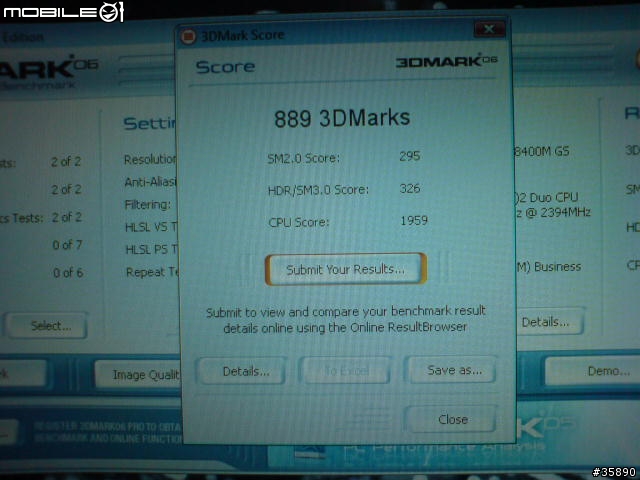Click Select button in main window
Image resolution: width=640 pixels, height=480 pixels.
(x=46, y=326)
